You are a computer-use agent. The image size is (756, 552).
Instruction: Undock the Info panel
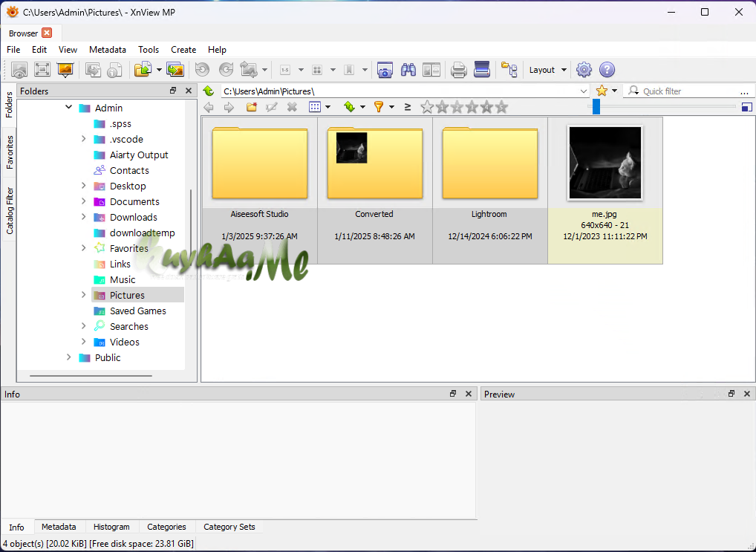pyautogui.click(x=453, y=394)
